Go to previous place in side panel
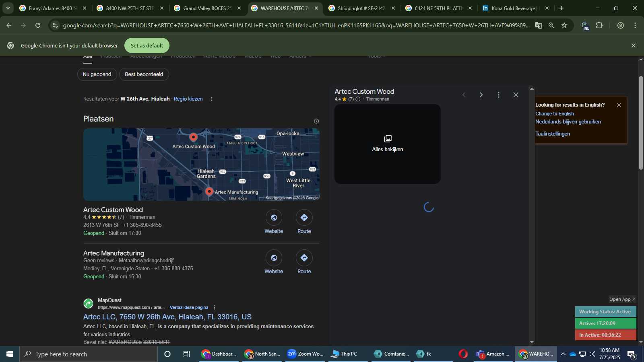Screen dimensions: 644x362 [x=464, y=95]
